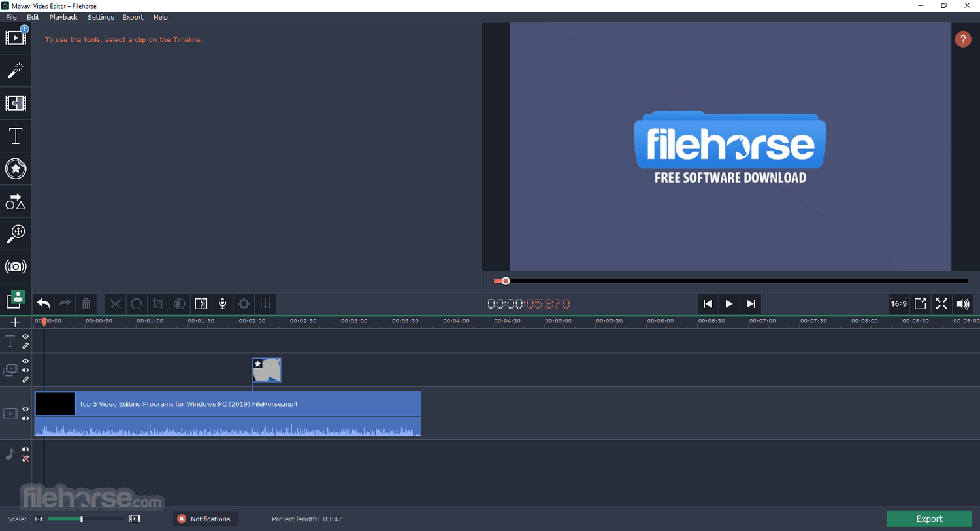Open the Stabilization camera tab
Viewport: 980px width, 531px height.
[16, 266]
